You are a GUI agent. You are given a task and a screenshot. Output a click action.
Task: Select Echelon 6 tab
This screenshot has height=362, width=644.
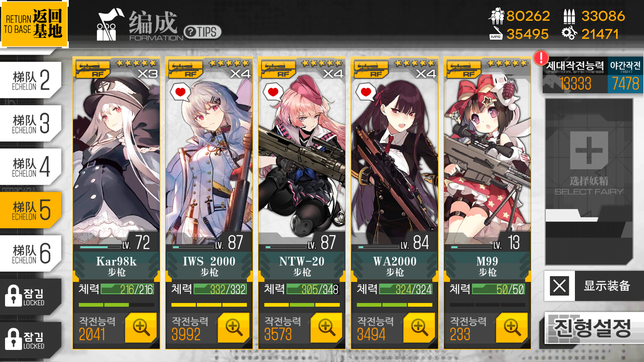pos(31,253)
